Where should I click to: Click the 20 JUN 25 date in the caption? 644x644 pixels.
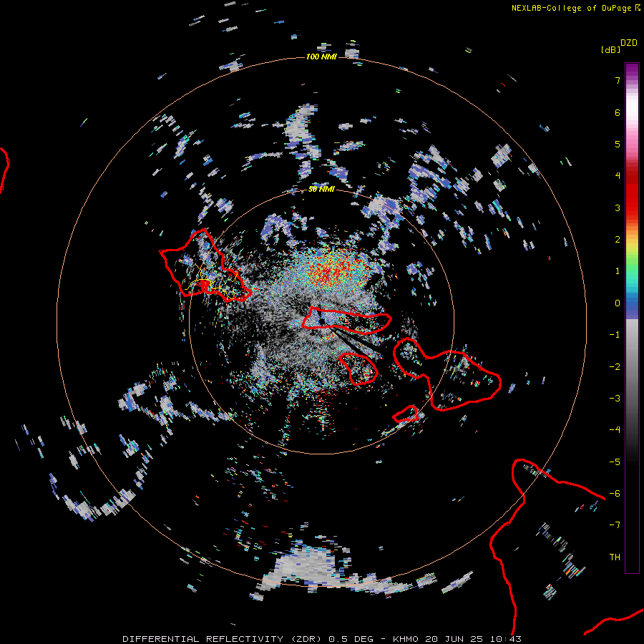(x=456, y=639)
